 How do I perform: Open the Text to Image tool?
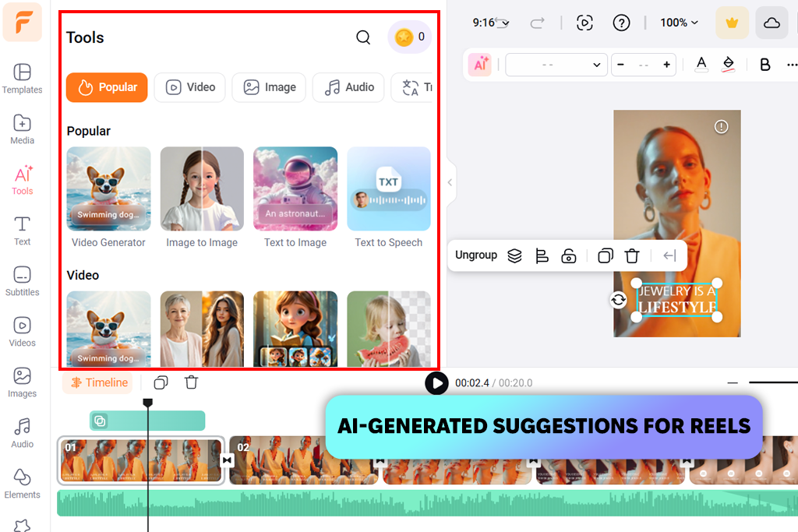(295, 197)
